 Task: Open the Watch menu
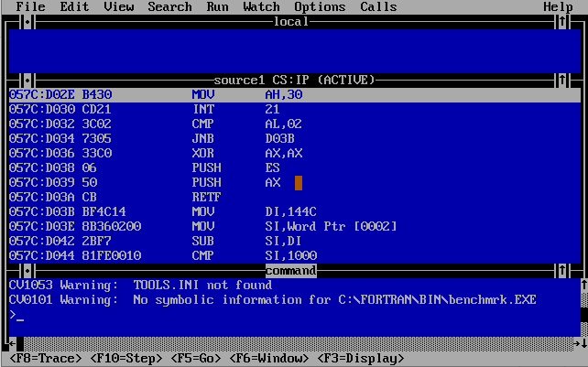tap(261, 7)
